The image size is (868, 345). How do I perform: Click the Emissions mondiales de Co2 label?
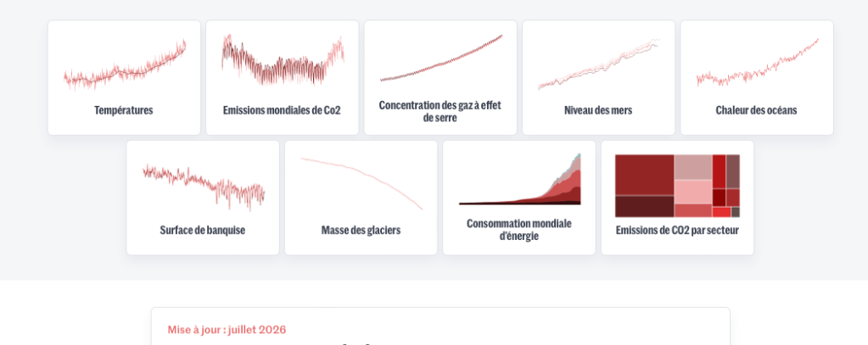[282, 110]
